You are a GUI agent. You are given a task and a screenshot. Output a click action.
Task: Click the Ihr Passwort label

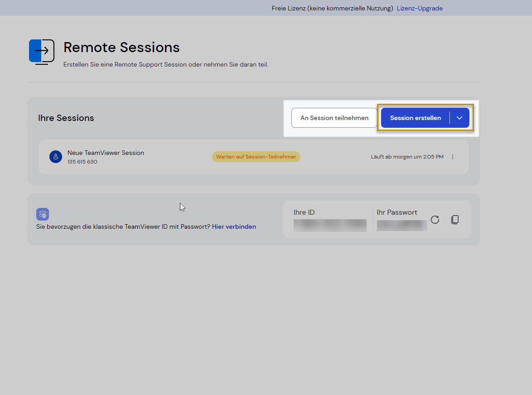tap(397, 212)
